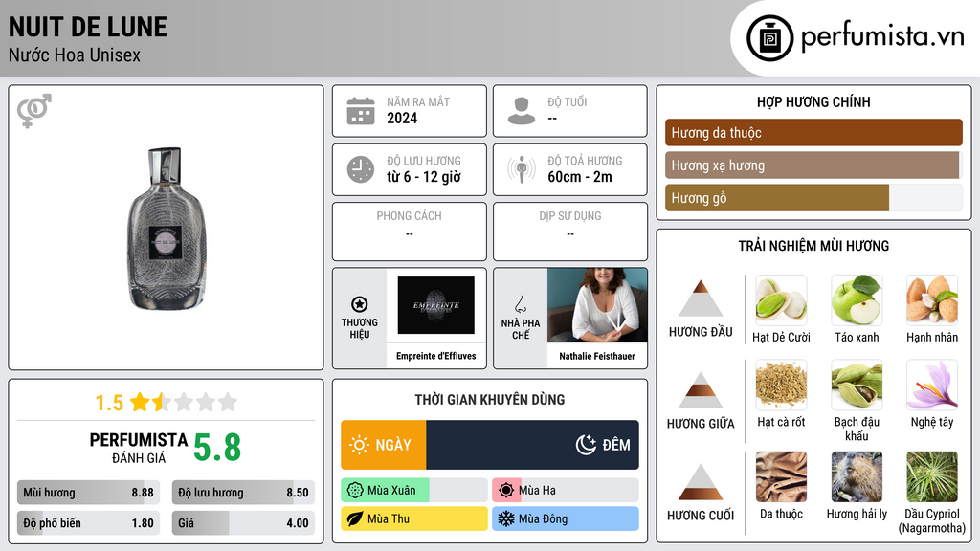Click the Mùa Hạ season label
This screenshot has height=551, width=980.
coord(537,491)
